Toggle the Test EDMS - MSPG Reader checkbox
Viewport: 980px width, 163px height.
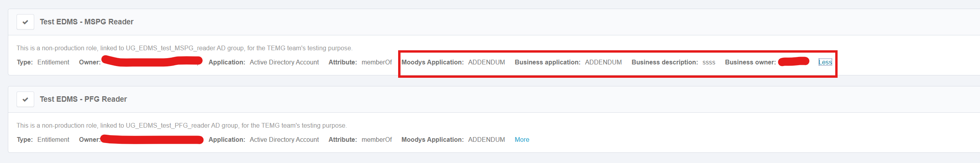click(x=25, y=22)
